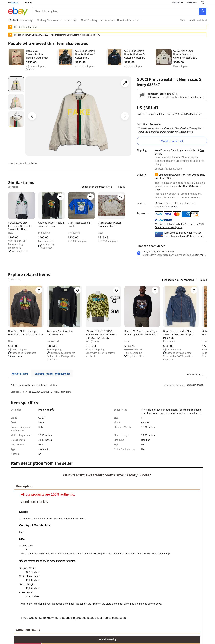215x644 pixels.
Task: Toggle heart on Gucci Tiger Sweatshirt Size L
Action: coord(91,197)
